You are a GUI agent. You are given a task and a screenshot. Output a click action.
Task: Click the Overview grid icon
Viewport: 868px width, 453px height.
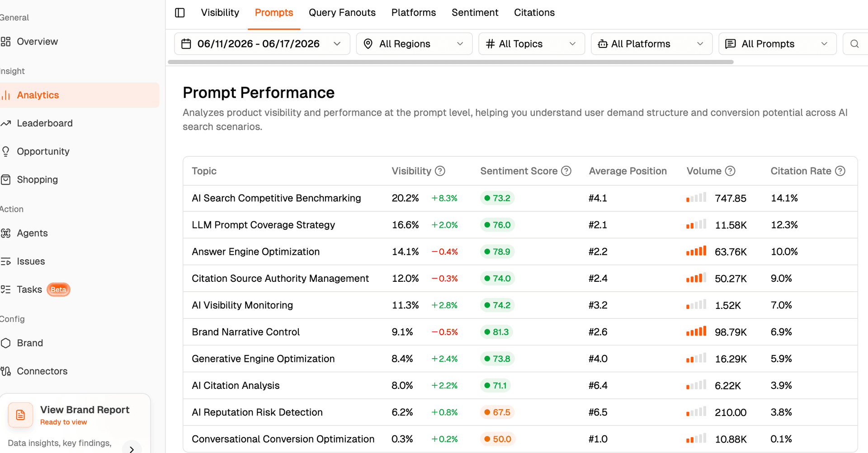tap(5, 42)
